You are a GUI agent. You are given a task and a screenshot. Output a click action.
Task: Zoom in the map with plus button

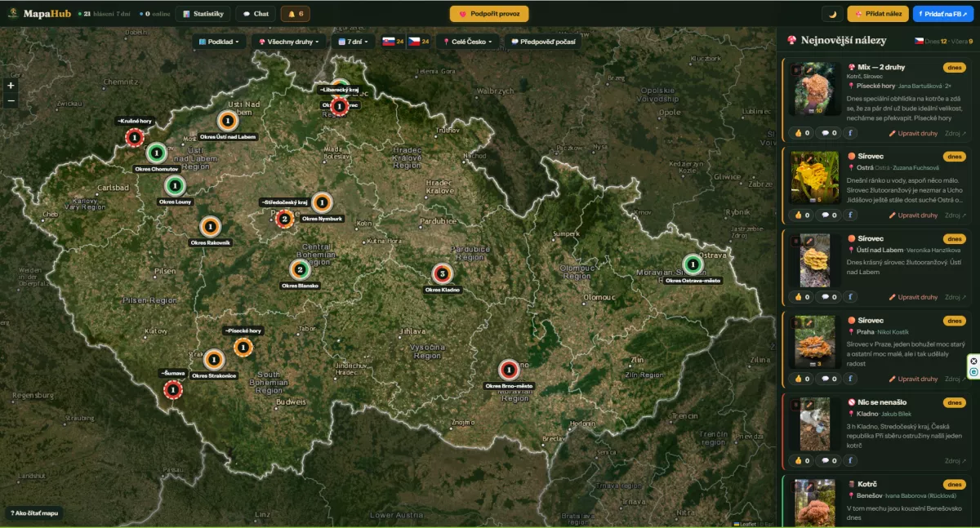click(x=11, y=86)
